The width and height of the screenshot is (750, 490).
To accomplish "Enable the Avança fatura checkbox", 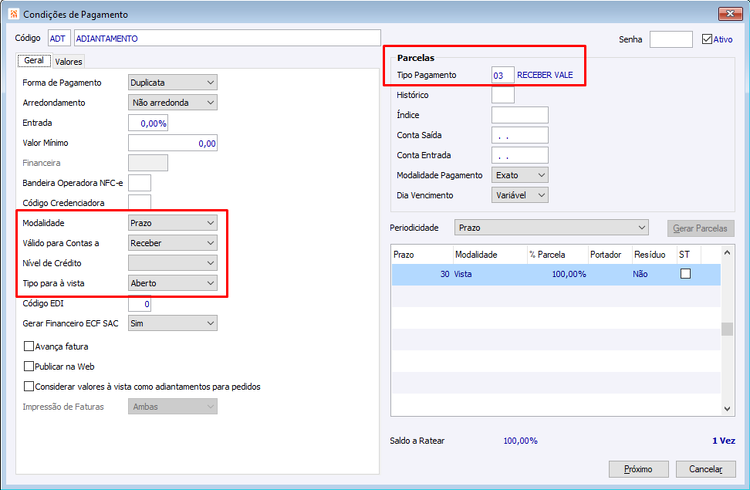I will click(x=29, y=346).
